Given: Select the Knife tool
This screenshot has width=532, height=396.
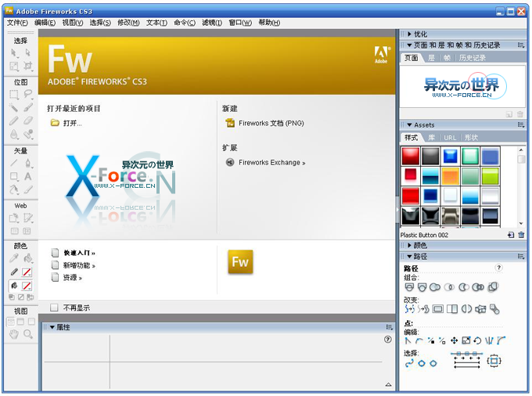Looking at the screenshot, I should (28, 189).
